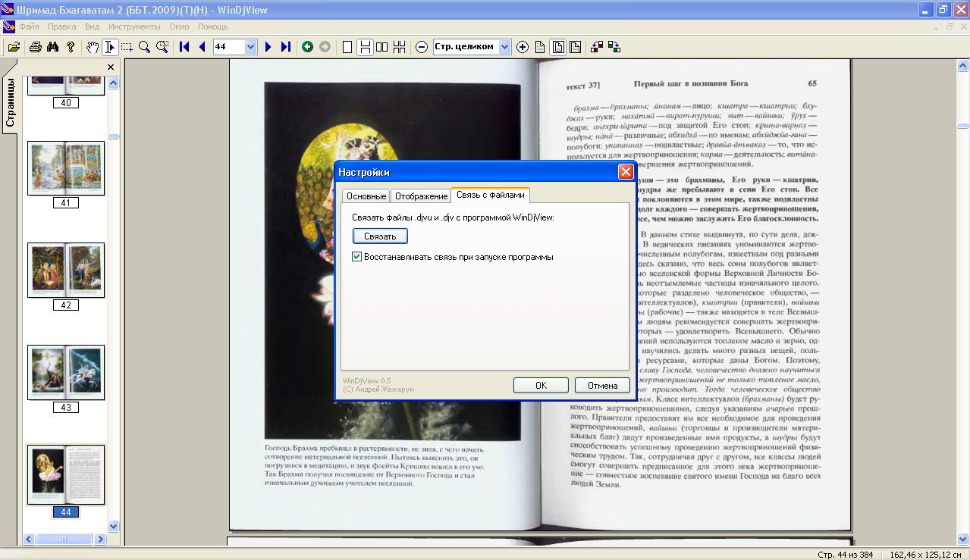The width and height of the screenshot is (970, 560).
Task: Select page 40 thumbnail
Action: [66, 84]
